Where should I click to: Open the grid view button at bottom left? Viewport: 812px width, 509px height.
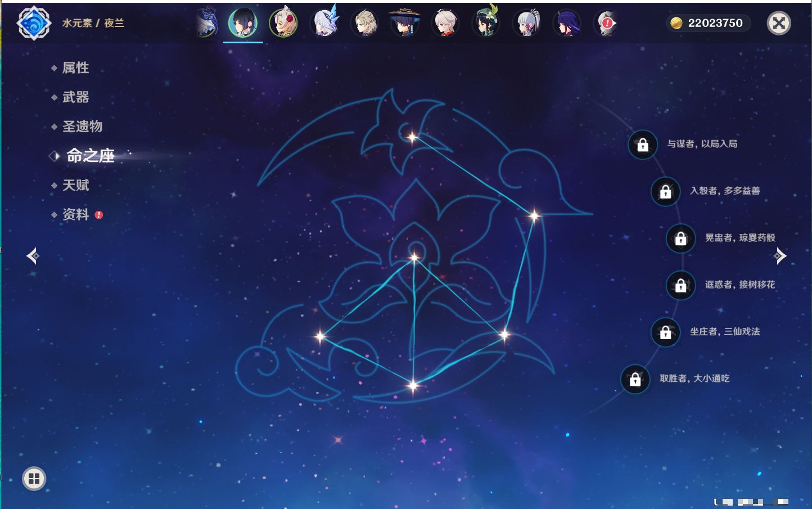[x=34, y=479]
